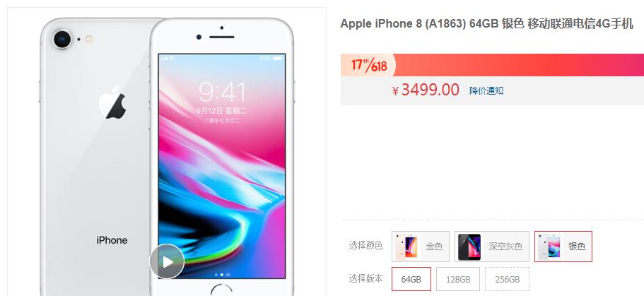This screenshot has width=644, height=296.
Task: Click the 9:41 clock on phone screen
Action: [222, 92]
